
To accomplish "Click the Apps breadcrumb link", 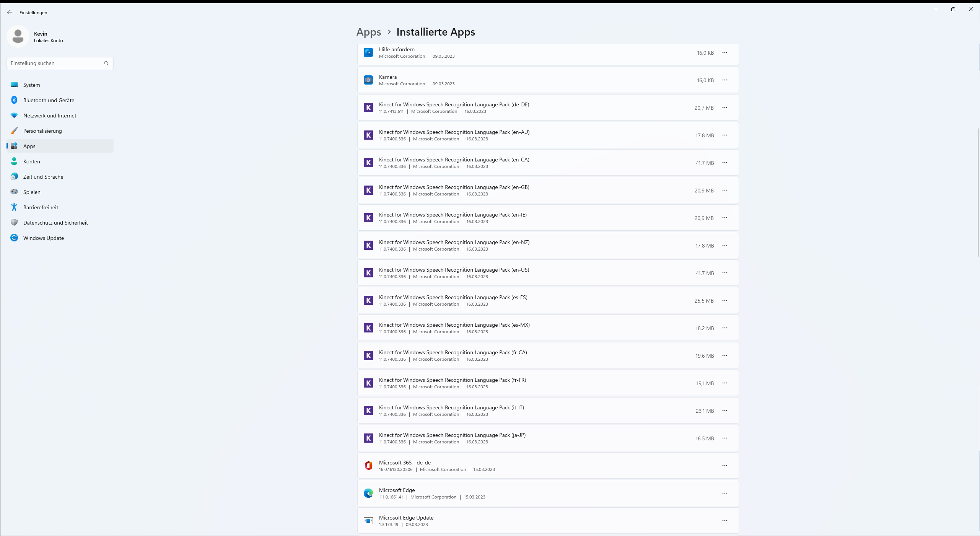I will [368, 32].
